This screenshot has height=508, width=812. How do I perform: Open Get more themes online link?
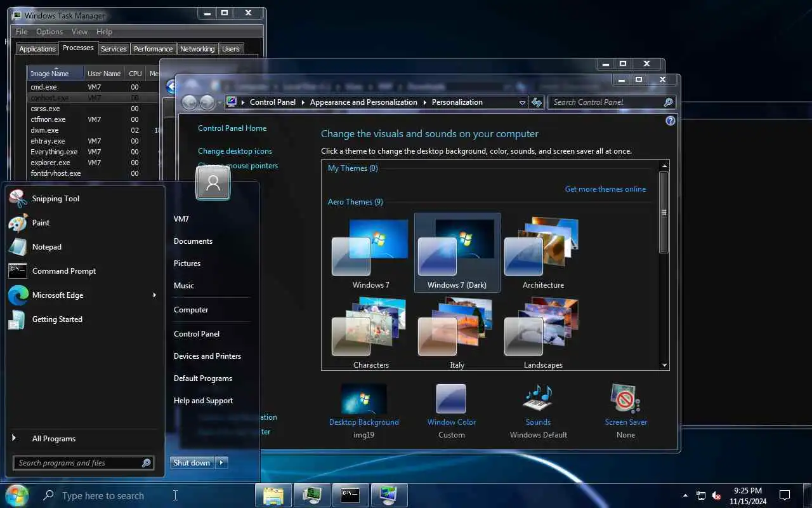[x=605, y=189]
